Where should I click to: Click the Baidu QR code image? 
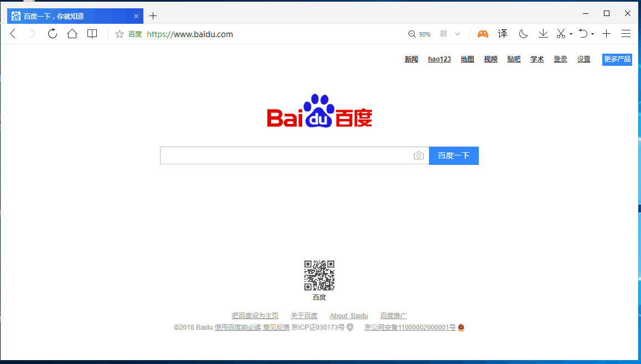click(319, 275)
